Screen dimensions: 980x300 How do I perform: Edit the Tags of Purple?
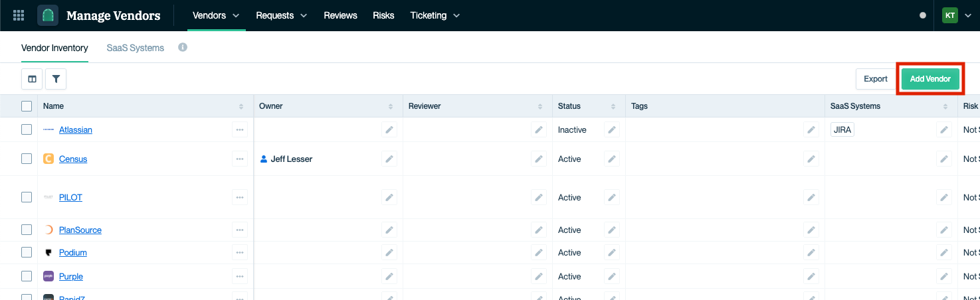(x=811, y=276)
